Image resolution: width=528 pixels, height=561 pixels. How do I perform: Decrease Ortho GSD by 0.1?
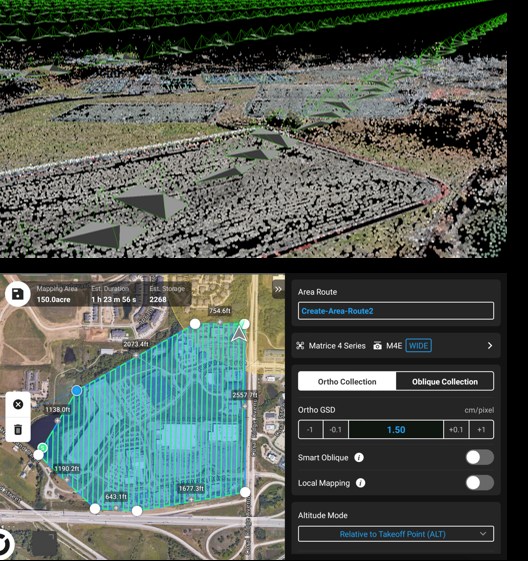coord(336,429)
